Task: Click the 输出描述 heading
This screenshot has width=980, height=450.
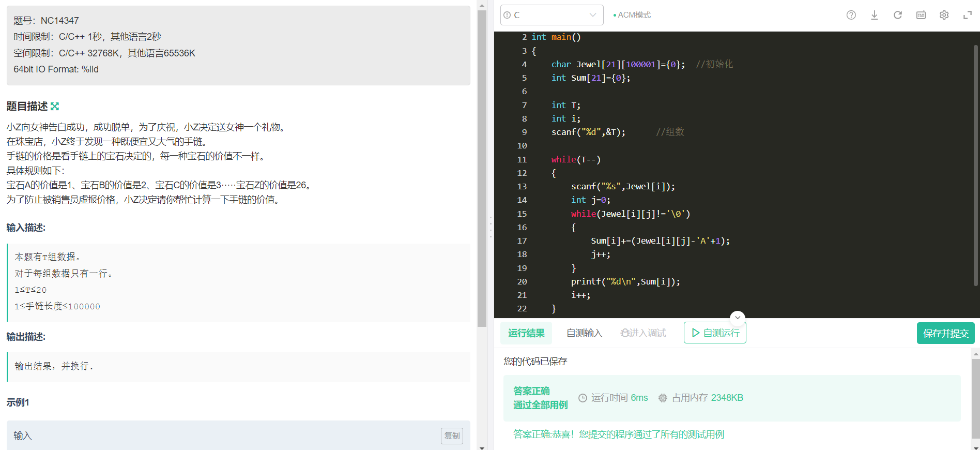Action: point(26,337)
